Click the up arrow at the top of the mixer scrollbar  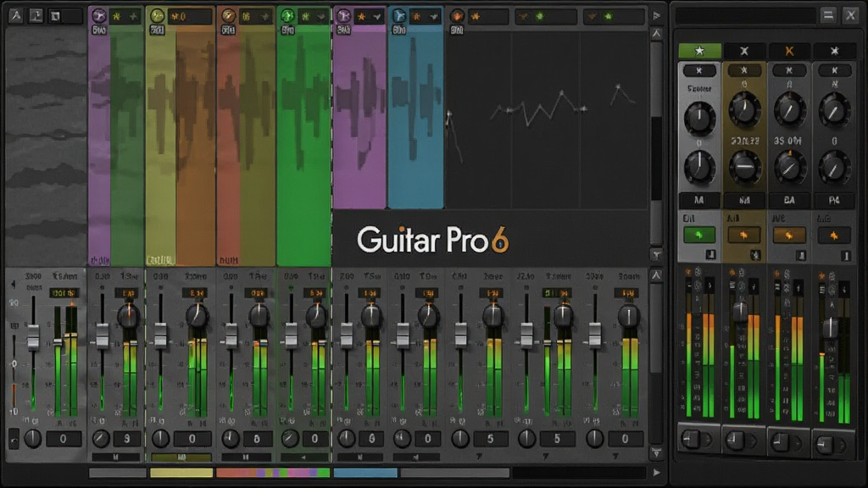657,275
